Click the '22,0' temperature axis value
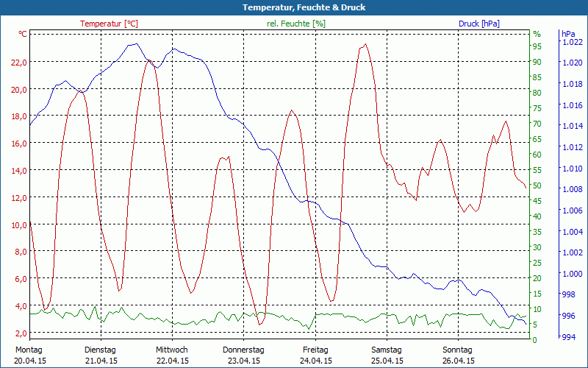This screenshot has width=588, height=368. [19, 62]
